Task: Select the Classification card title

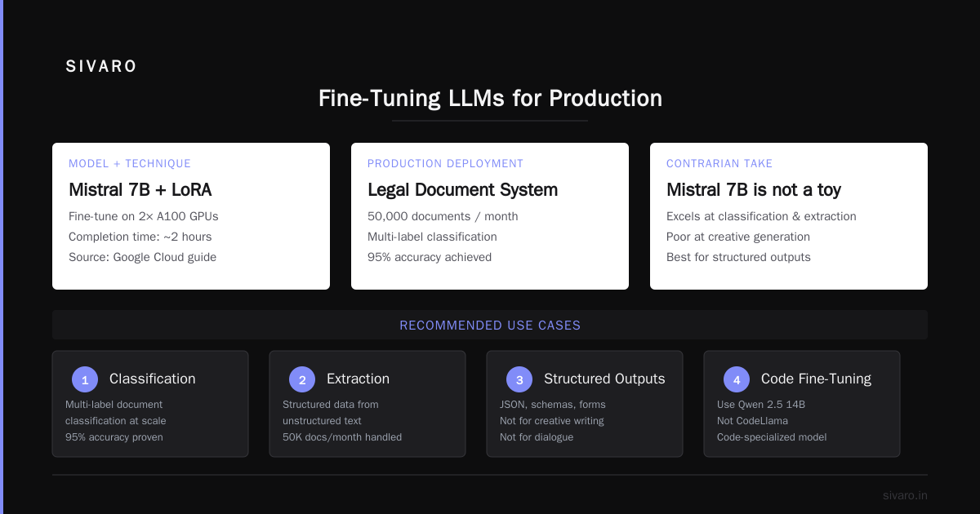Action: click(x=153, y=379)
